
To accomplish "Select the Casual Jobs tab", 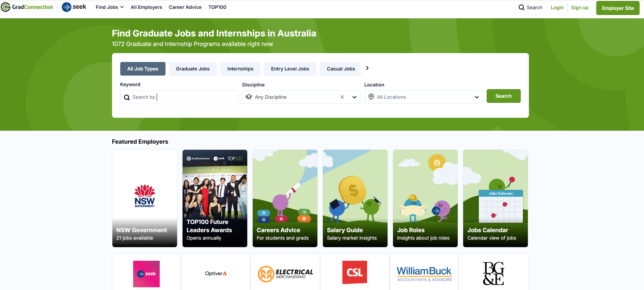I will click(x=341, y=69).
